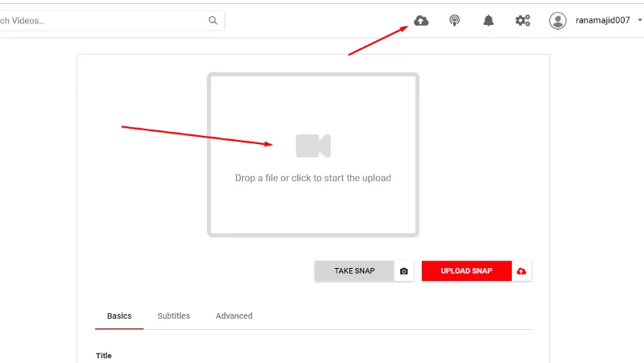Open the settings gears icon

pyautogui.click(x=522, y=21)
